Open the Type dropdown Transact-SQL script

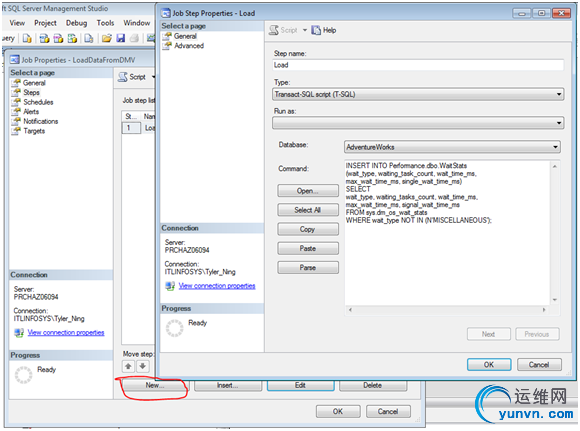(x=418, y=94)
